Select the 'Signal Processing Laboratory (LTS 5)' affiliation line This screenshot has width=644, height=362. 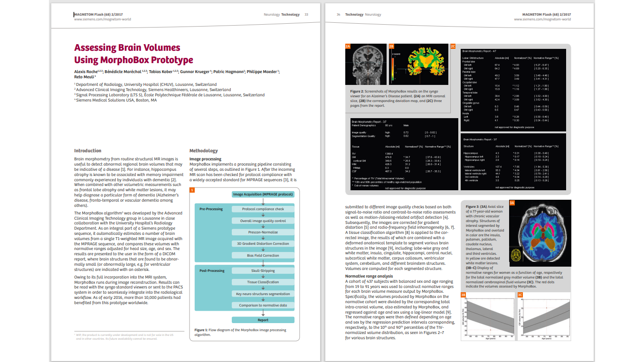(x=170, y=94)
